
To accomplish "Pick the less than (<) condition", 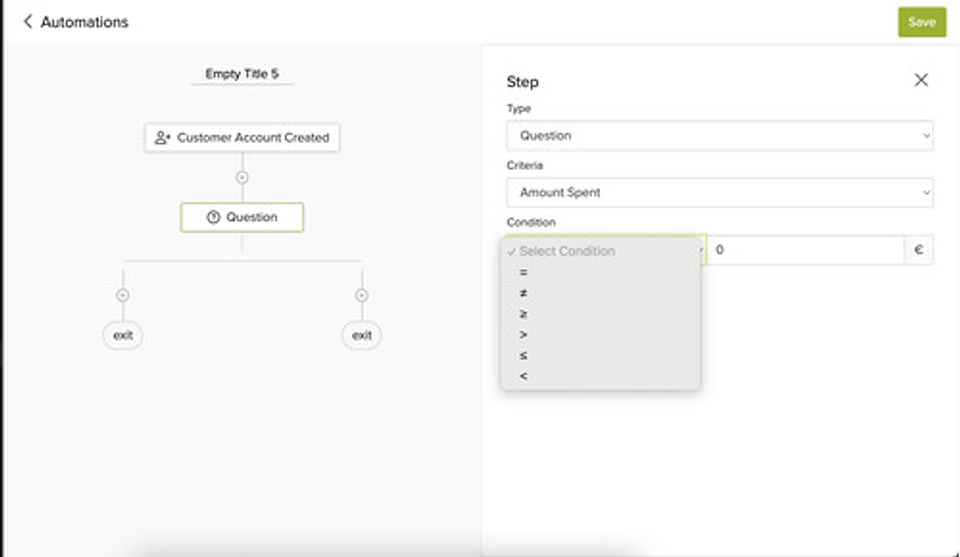I will 523,377.
